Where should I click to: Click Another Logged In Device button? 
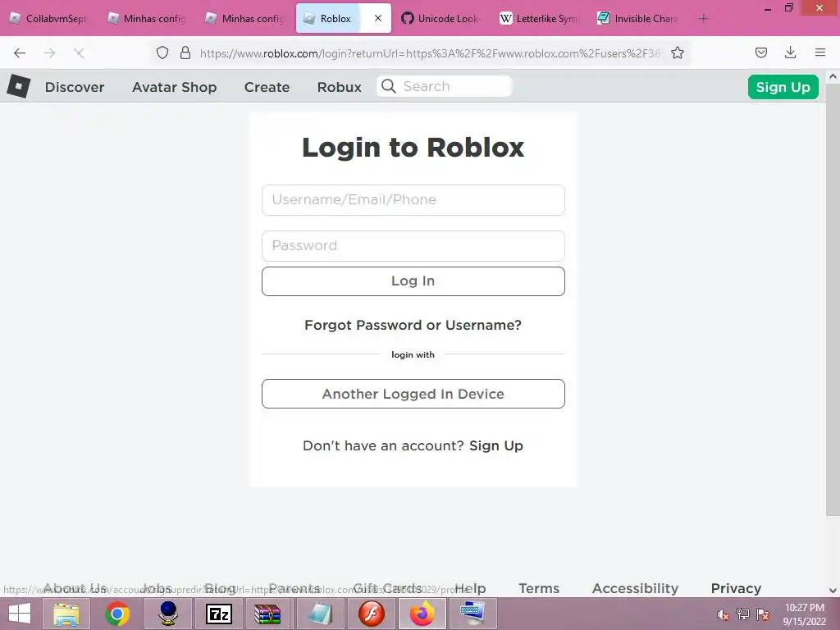[413, 394]
